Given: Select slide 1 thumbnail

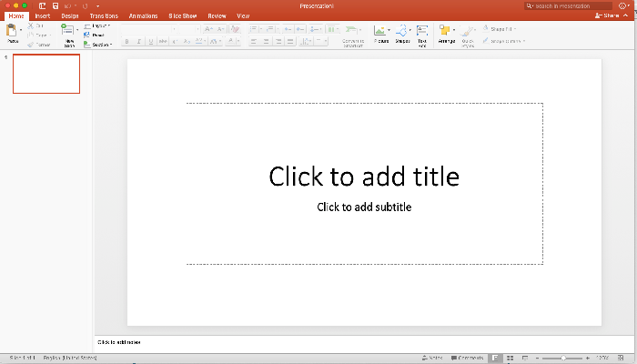Looking at the screenshot, I should pyautogui.click(x=46, y=74).
